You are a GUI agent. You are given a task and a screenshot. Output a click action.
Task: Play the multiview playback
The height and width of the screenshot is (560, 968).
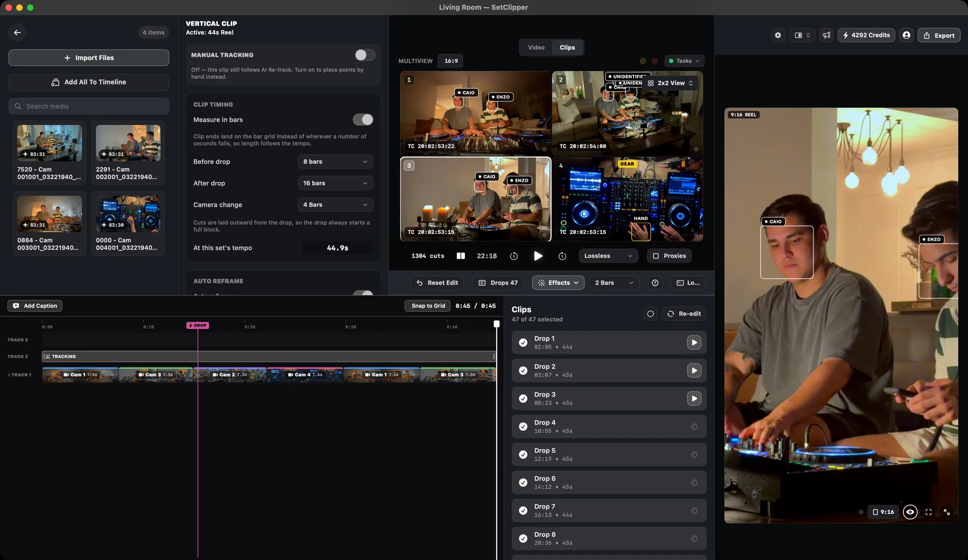click(x=538, y=256)
